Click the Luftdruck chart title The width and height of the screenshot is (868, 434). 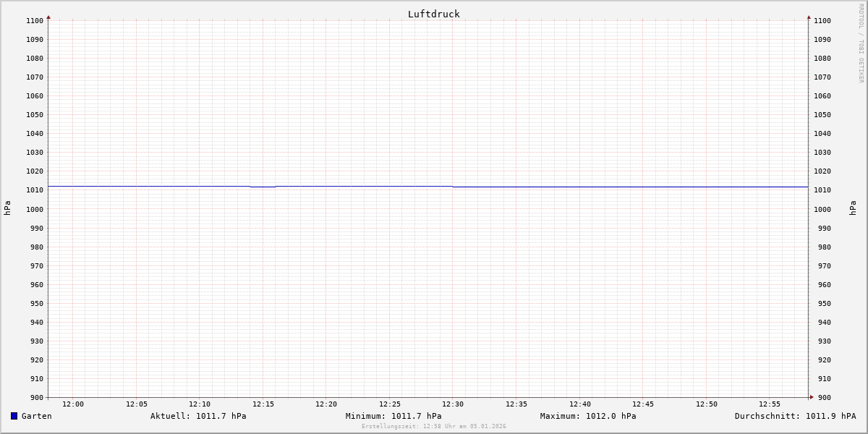point(433,14)
